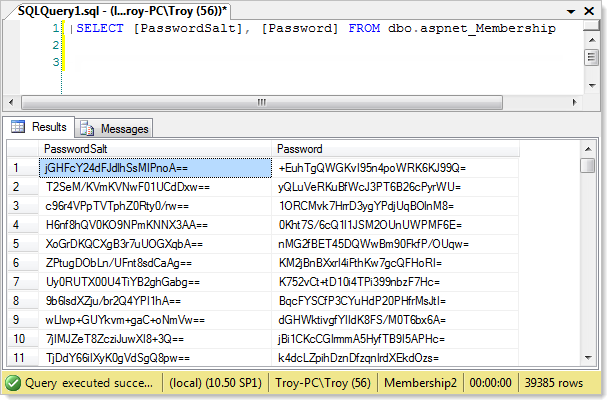Select salt cell jGHFcY24dFJdlhSsMIPnoA==
This screenshot has height=405, width=612.
tap(155, 168)
